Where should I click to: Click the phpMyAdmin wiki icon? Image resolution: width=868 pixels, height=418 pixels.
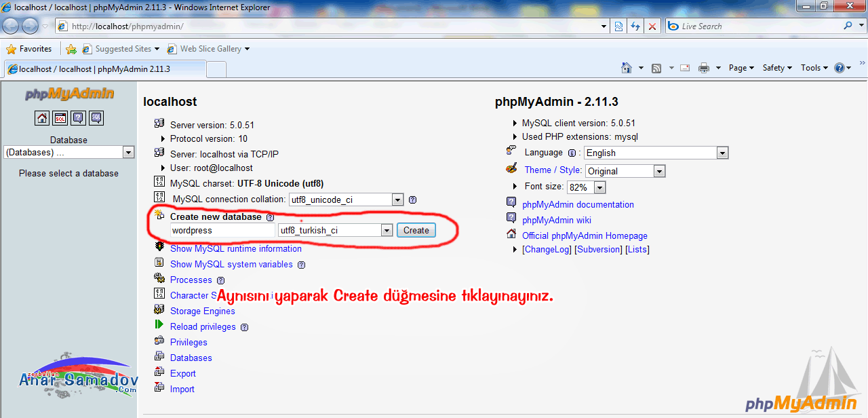pyautogui.click(x=511, y=218)
